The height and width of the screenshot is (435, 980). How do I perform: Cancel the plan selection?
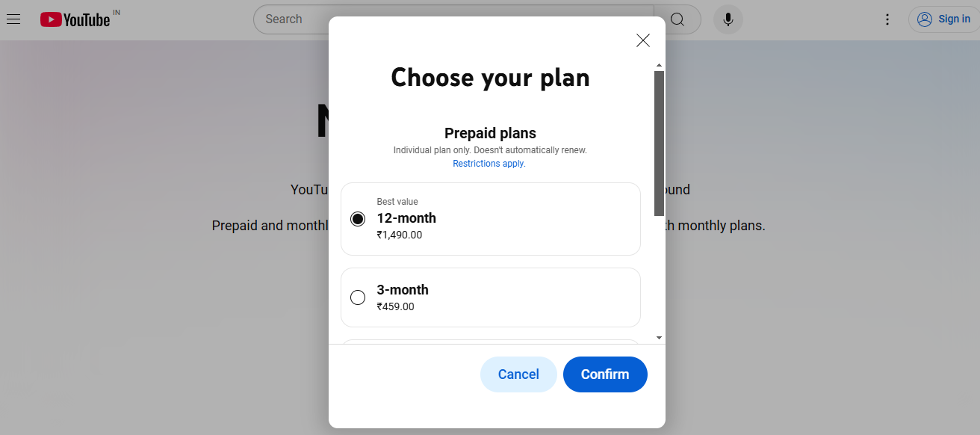(518, 374)
